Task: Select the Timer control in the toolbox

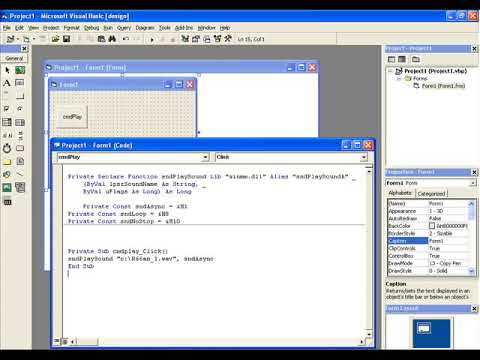Action: click(x=7, y=148)
